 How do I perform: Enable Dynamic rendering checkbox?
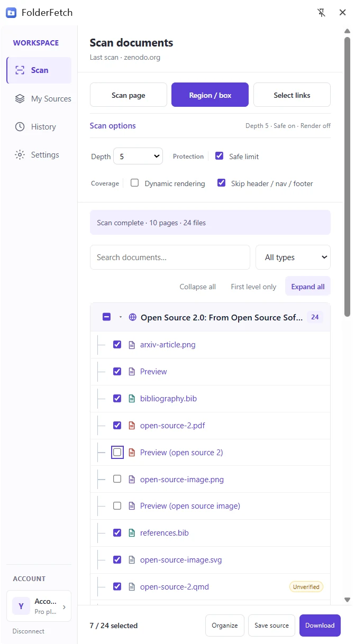point(135,183)
